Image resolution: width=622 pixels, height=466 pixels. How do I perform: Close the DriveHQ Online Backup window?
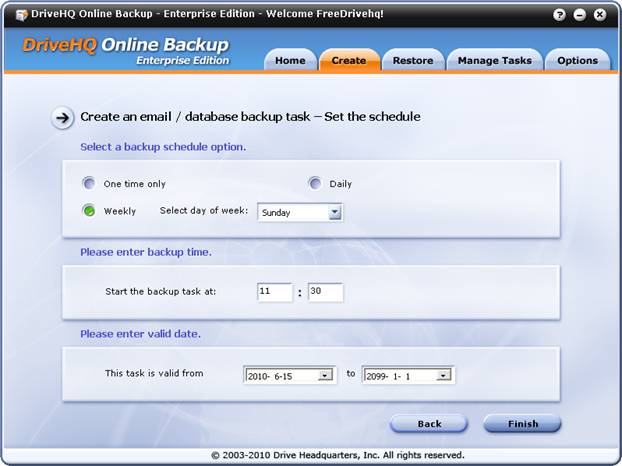(600, 15)
